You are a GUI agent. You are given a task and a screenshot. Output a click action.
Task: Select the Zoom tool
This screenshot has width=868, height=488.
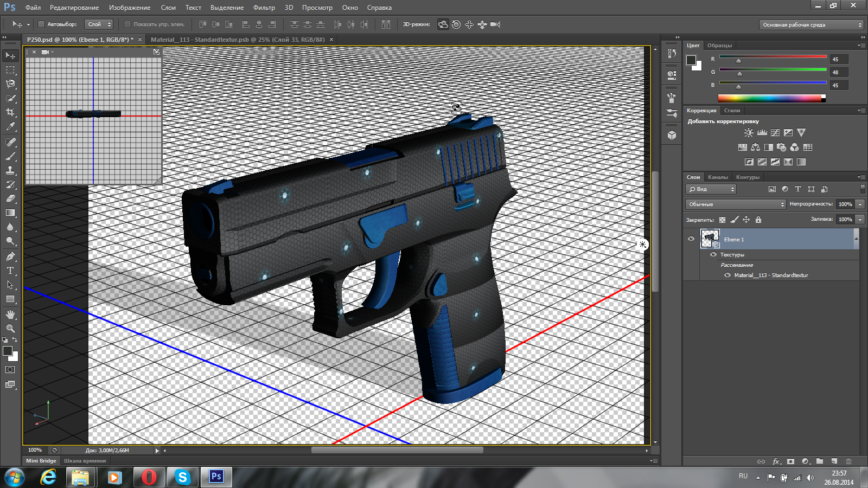[x=10, y=329]
